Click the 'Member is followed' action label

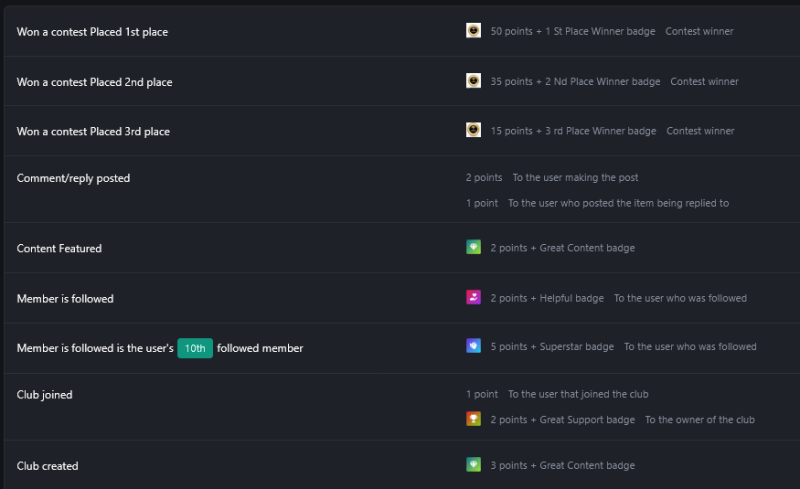(x=65, y=299)
